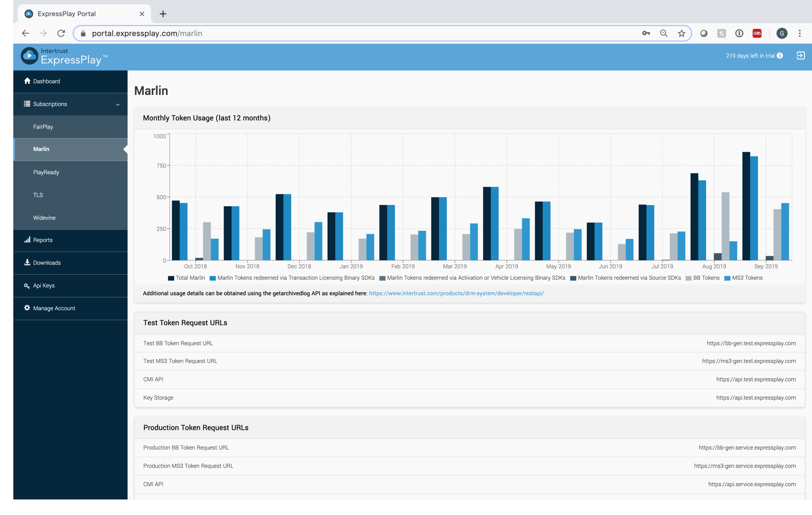
Task: Collapse the Subscriptions menu chevron
Action: pos(118,104)
